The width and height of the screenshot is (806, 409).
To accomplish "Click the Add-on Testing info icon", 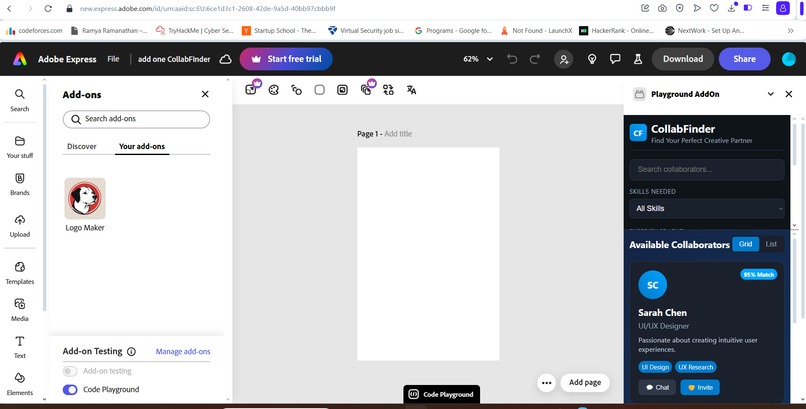I will (x=131, y=351).
